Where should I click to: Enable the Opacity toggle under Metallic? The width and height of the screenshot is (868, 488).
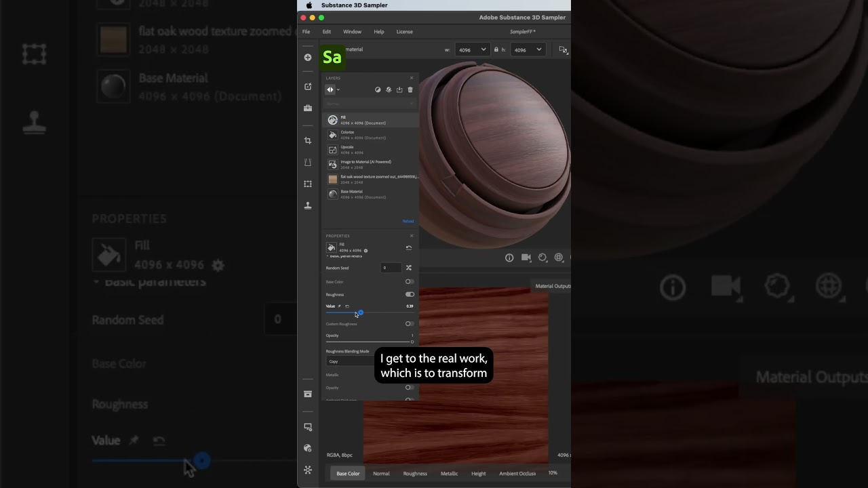pyautogui.click(x=410, y=388)
